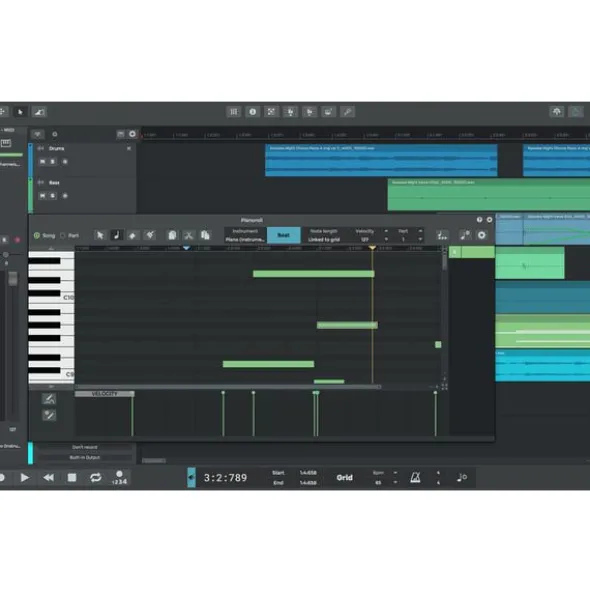
Task: Increase the Velocity stepper value
Action: pyautogui.click(x=386, y=231)
